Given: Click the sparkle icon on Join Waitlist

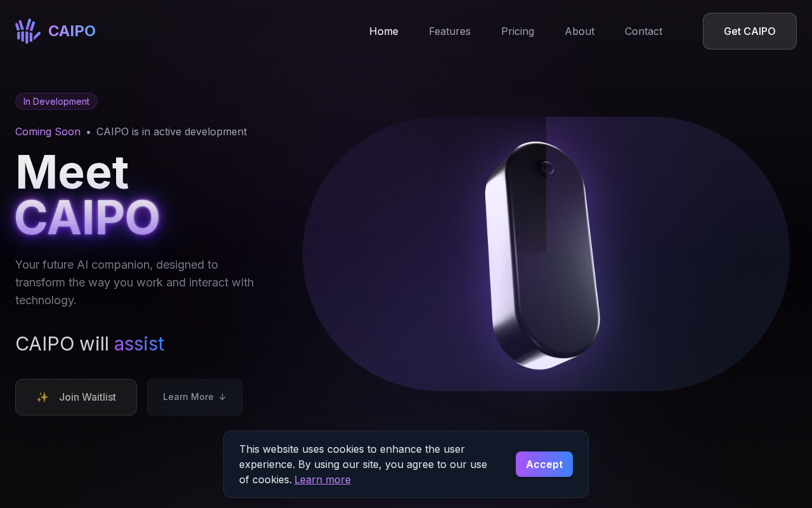Looking at the screenshot, I should pyautogui.click(x=43, y=397).
